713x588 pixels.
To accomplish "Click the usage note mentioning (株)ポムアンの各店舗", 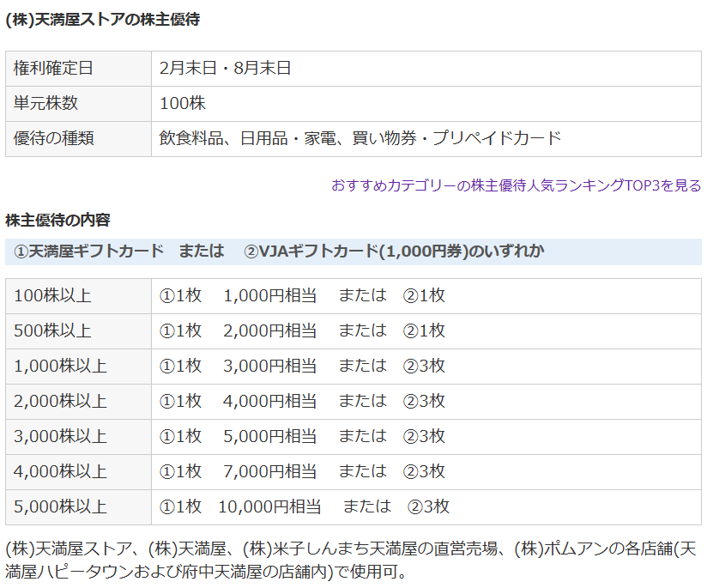I will [351, 561].
